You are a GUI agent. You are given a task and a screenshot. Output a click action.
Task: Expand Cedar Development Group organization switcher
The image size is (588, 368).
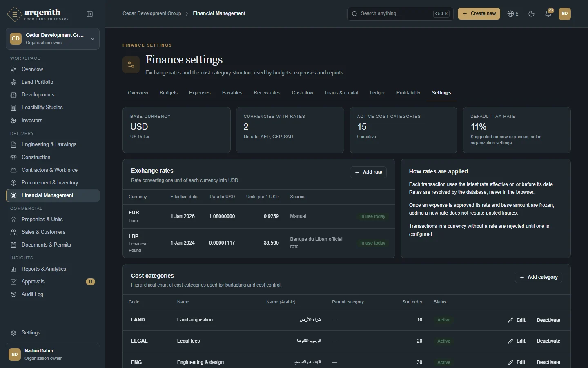click(53, 39)
